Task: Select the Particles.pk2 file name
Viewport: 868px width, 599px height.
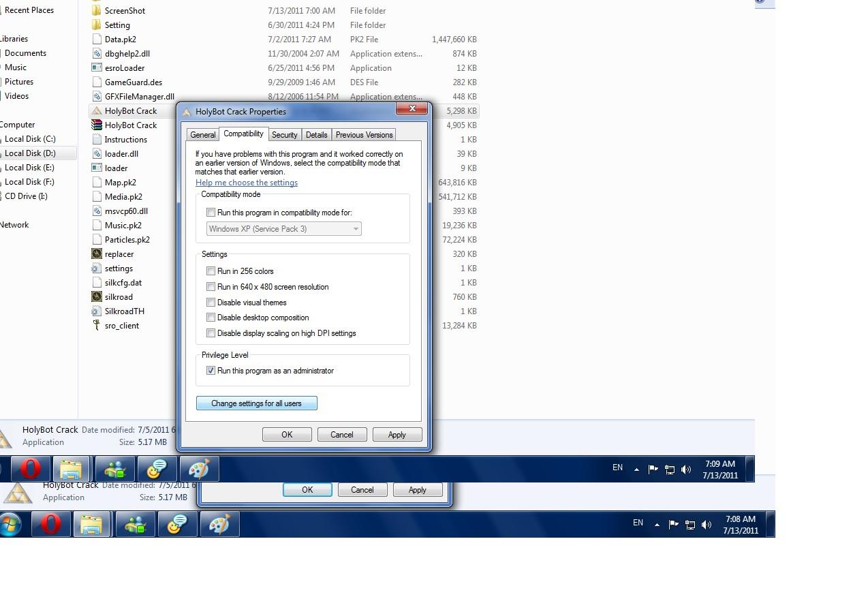Action: 127,240
